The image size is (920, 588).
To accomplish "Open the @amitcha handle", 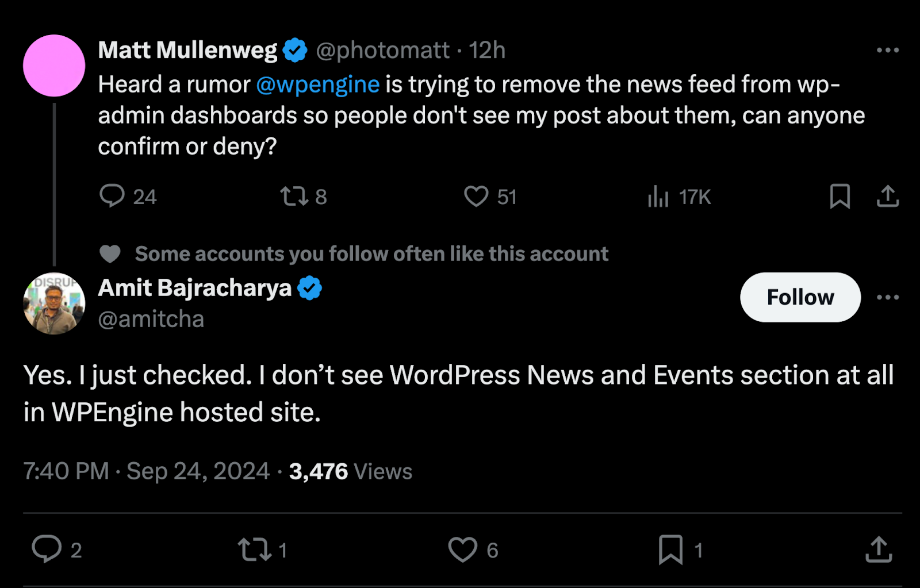I will click(151, 319).
